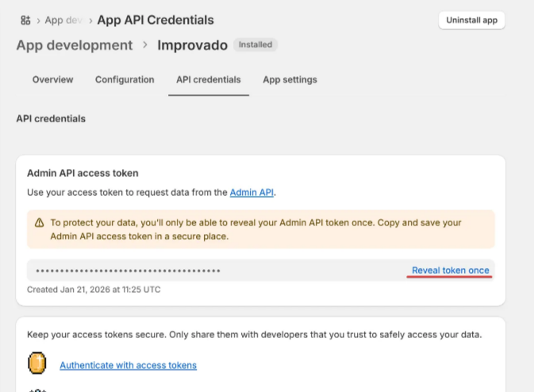Click Reveal token once

(x=451, y=271)
